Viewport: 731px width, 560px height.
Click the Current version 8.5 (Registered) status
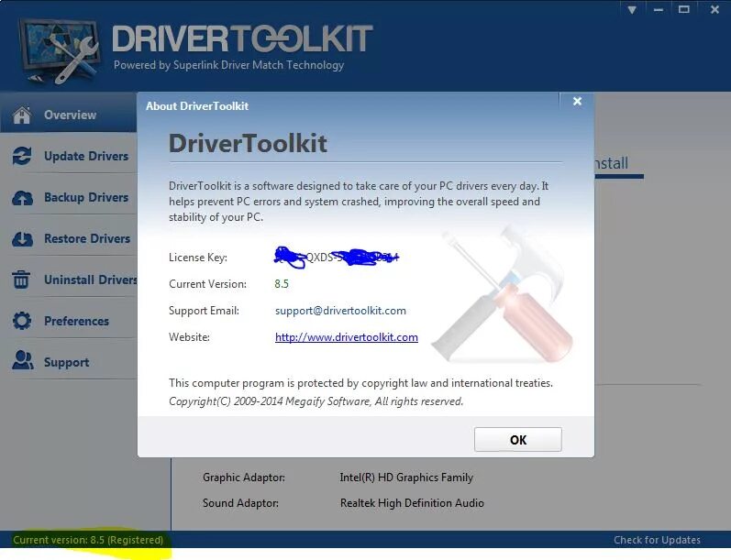88,540
